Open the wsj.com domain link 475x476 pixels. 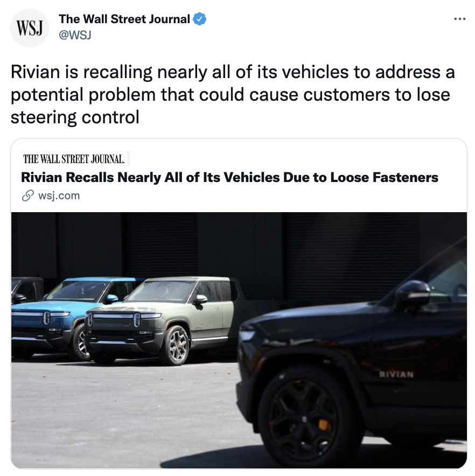pyautogui.click(x=59, y=195)
